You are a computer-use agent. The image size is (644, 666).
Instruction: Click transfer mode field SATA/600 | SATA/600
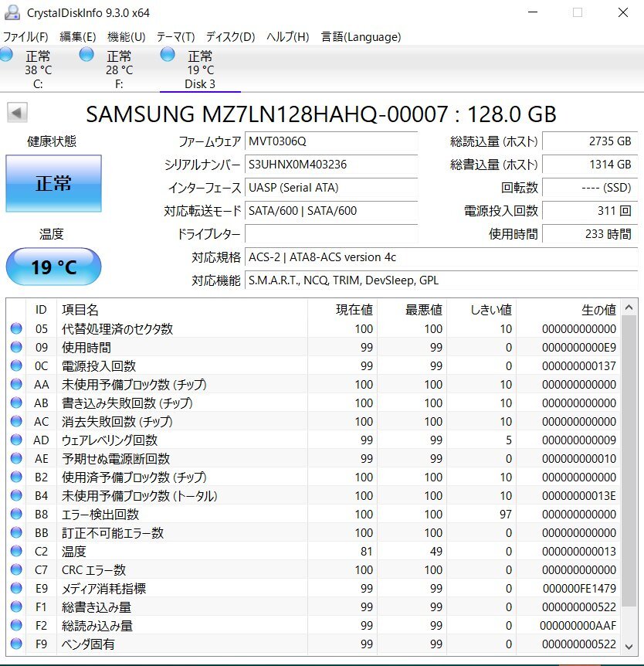pos(331,211)
